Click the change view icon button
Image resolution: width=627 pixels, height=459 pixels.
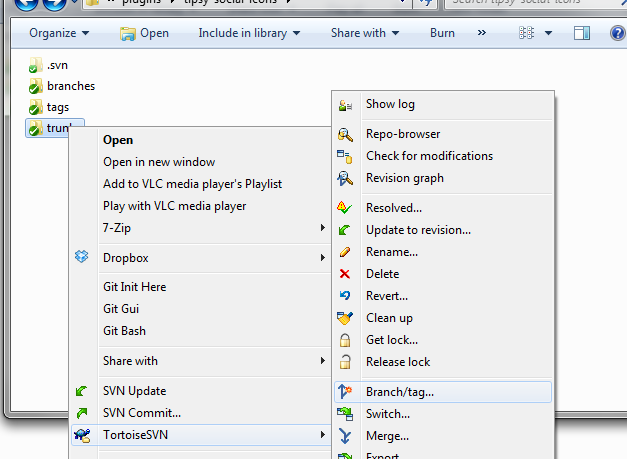tap(526, 33)
